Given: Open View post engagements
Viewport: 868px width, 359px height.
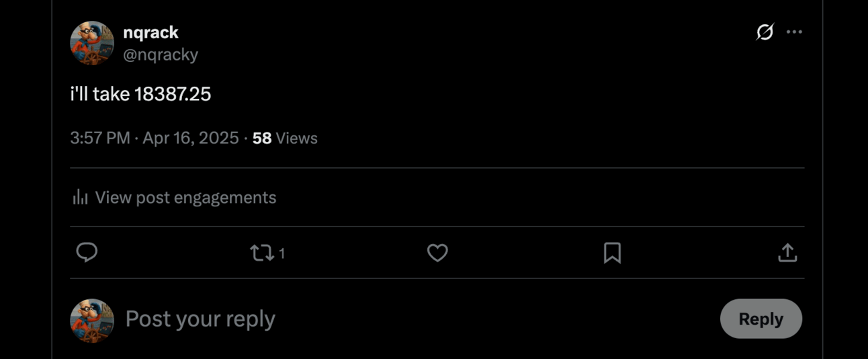Looking at the screenshot, I should pos(185,198).
